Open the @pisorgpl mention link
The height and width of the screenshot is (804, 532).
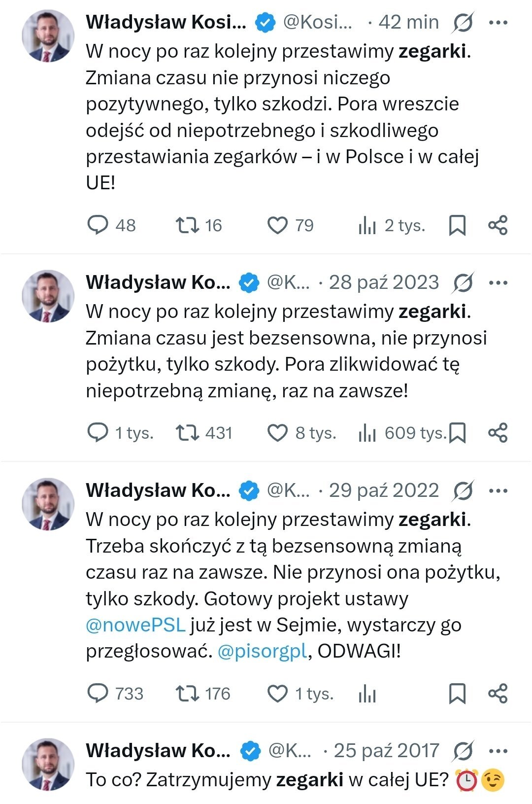pyautogui.click(x=262, y=651)
